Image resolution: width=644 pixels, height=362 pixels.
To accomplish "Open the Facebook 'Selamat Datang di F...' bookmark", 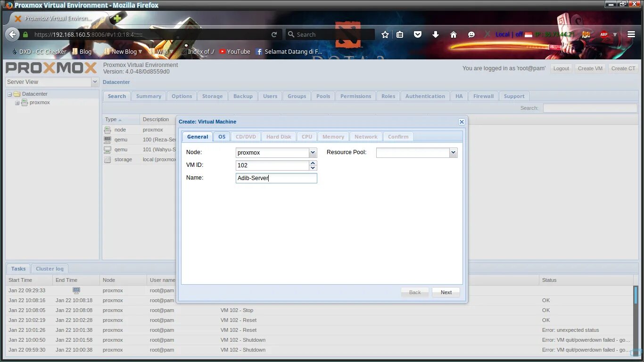I will pyautogui.click(x=289, y=51).
